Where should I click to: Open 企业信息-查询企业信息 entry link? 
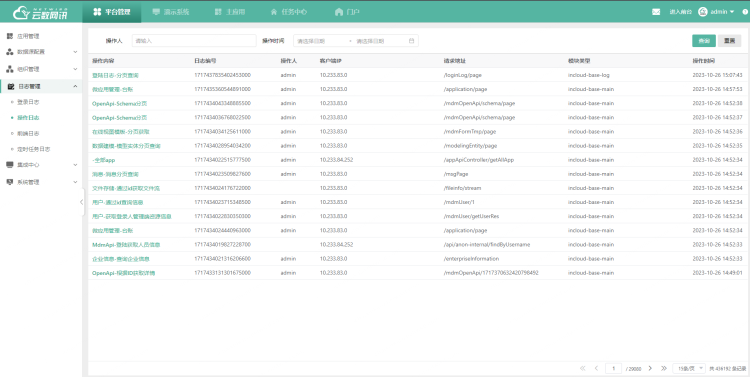pyautogui.click(x=121, y=259)
